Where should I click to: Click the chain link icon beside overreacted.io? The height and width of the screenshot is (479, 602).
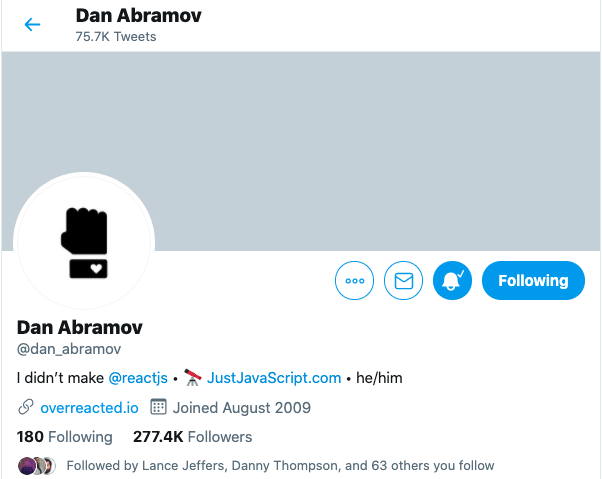click(26, 407)
